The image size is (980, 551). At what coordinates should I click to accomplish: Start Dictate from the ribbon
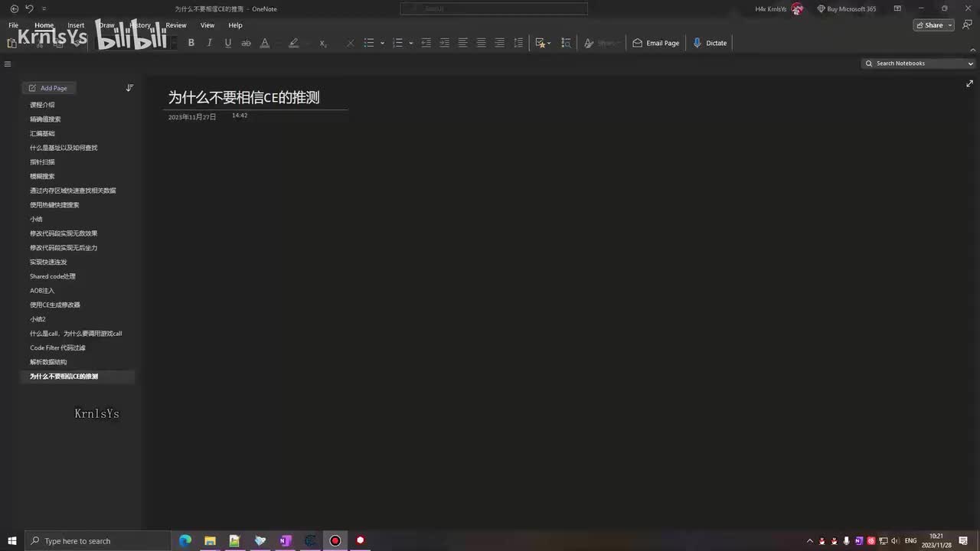[x=710, y=43]
